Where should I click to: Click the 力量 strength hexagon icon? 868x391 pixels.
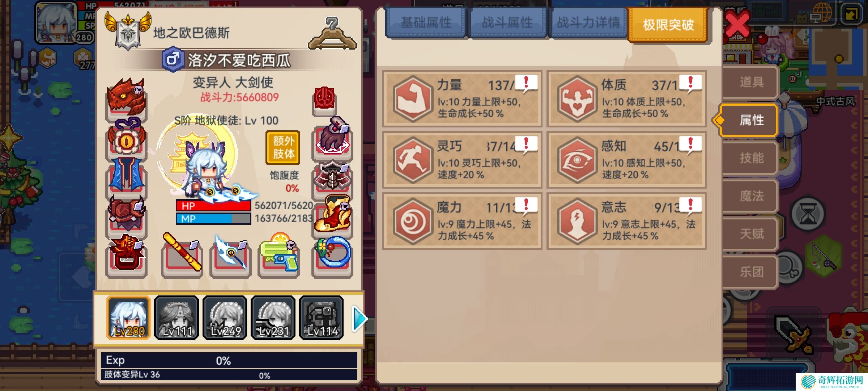pos(412,98)
